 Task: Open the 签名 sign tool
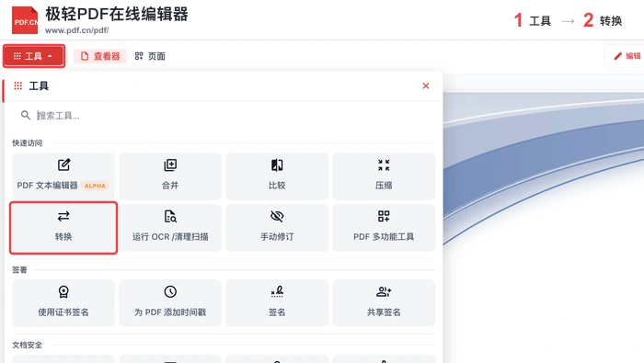click(277, 302)
